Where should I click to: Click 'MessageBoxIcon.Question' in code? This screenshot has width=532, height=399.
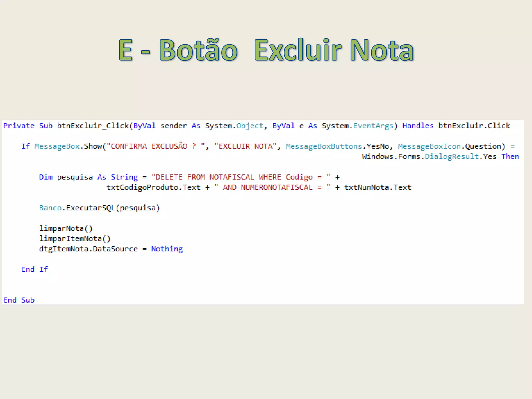click(449, 146)
